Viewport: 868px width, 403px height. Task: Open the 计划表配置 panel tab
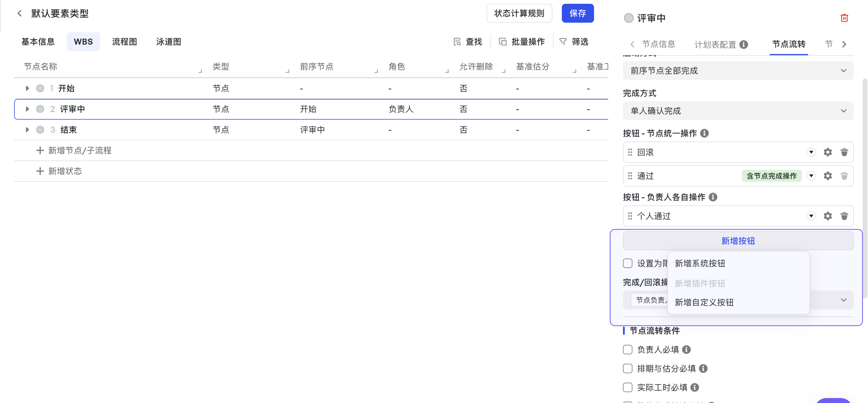pos(715,44)
